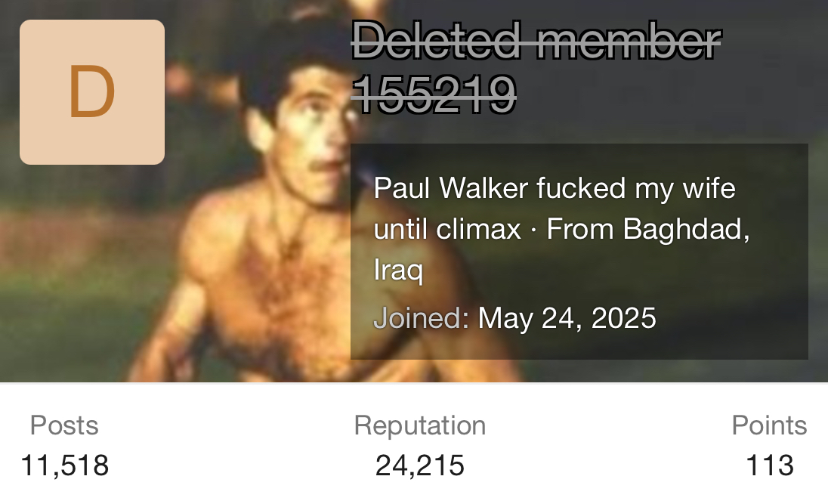Open the Points label
Image resolution: width=828 pixels, height=504 pixels.
coord(769,425)
